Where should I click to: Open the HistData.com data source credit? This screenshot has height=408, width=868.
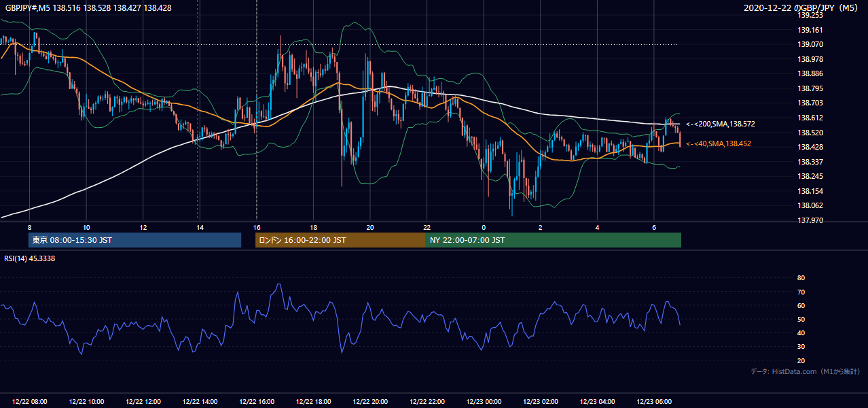805,371
